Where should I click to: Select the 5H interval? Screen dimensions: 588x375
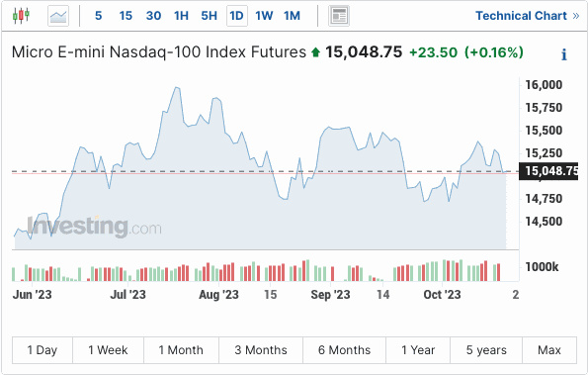[x=209, y=16]
